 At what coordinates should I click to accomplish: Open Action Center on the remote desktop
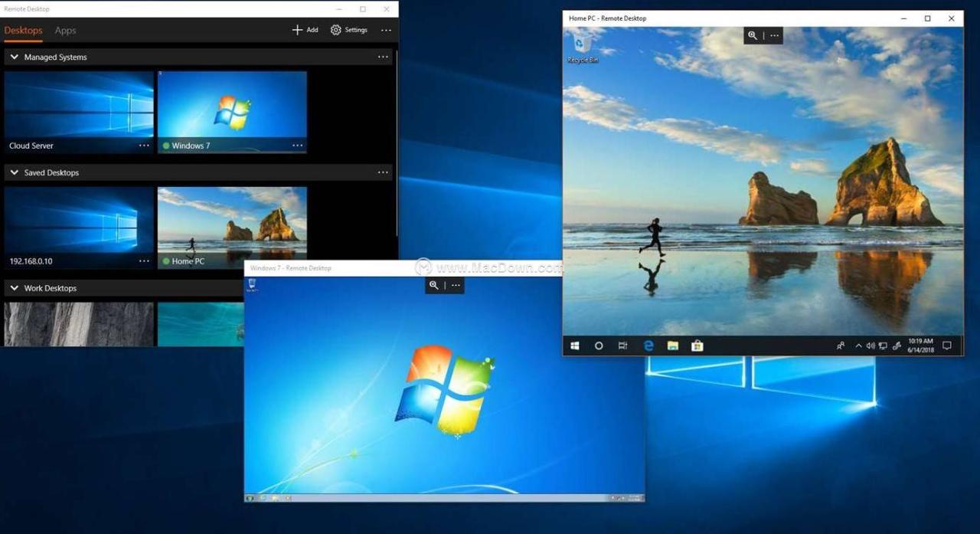[946, 346]
